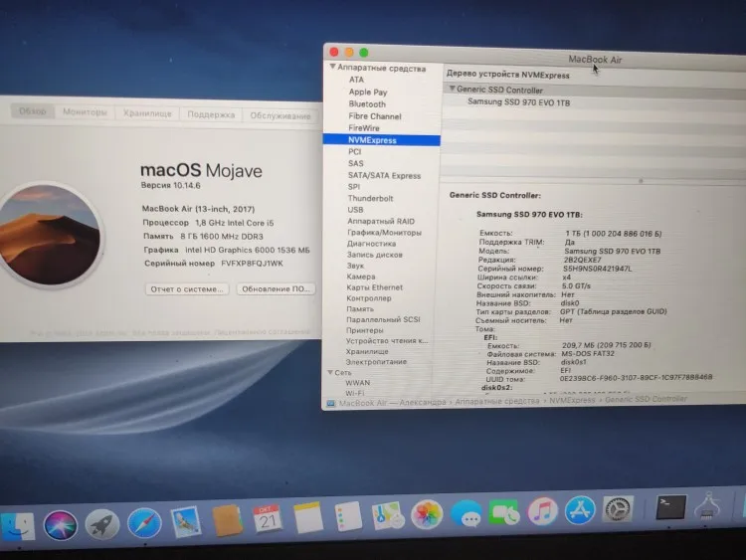Click the pane splitter handle dot
The image size is (746, 560).
641,181
